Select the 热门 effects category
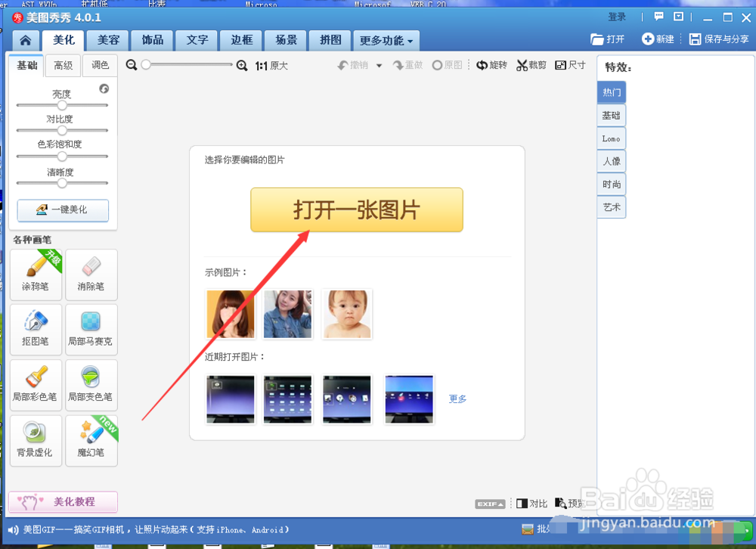756x549 pixels. click(611, 91)
